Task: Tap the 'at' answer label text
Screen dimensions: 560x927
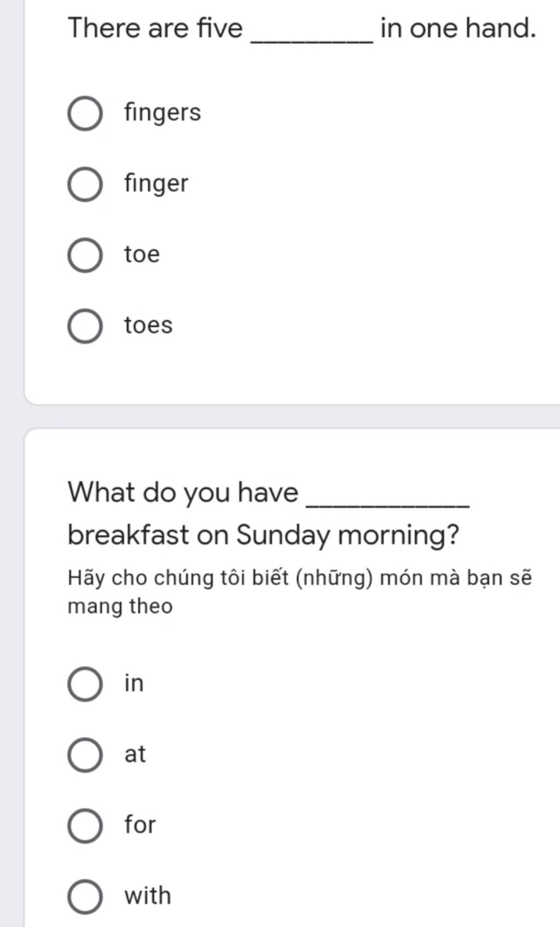Action: click(135, 754)
